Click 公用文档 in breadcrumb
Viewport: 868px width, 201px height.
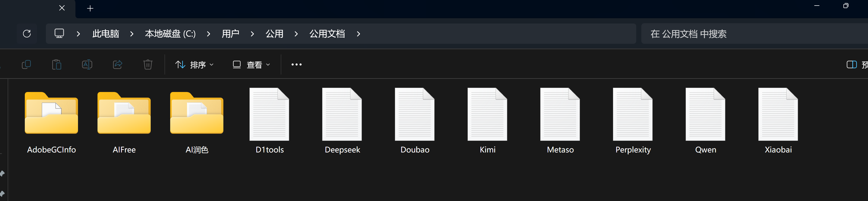[327, 34]
